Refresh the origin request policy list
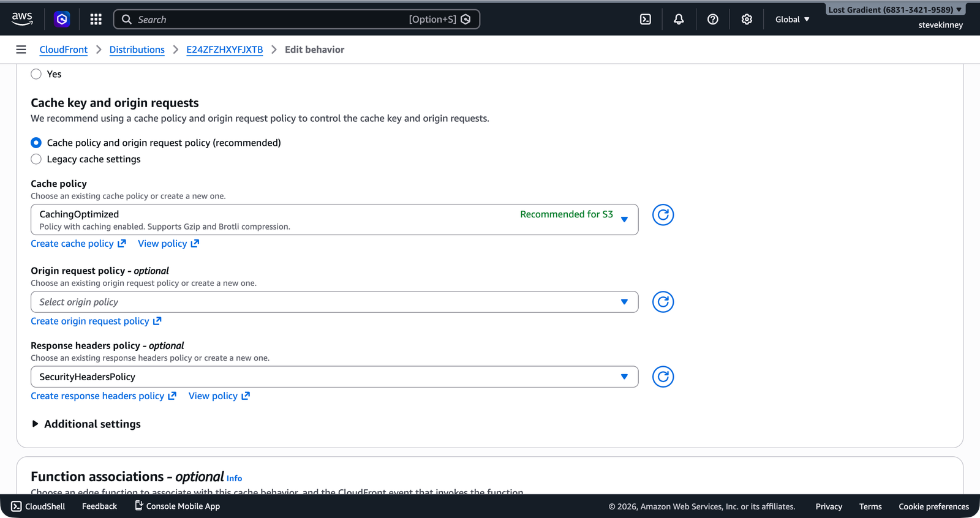 click(663, 302)
